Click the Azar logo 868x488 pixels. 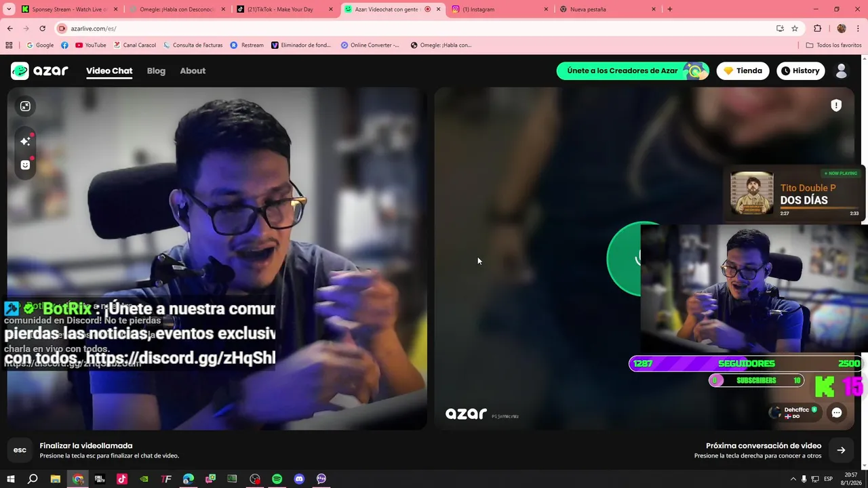point(39,70)
